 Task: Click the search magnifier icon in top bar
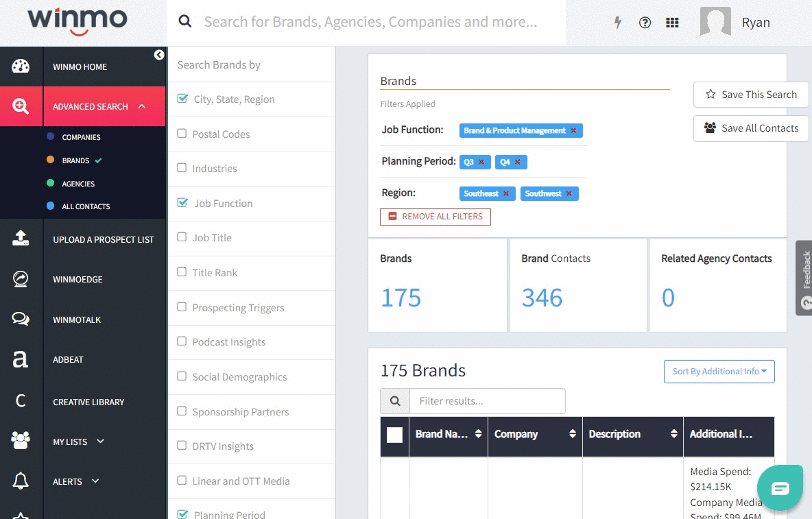click(185, 21)
